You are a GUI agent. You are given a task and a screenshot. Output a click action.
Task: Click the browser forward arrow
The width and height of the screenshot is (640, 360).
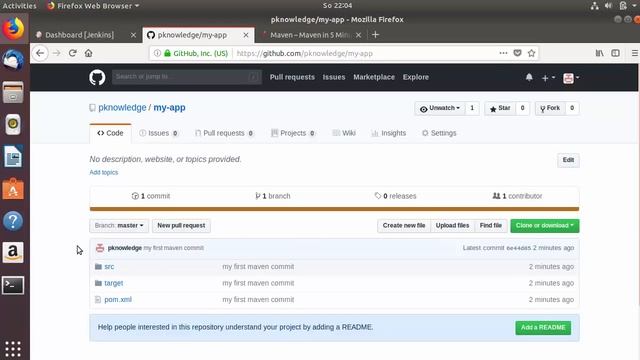56,53
